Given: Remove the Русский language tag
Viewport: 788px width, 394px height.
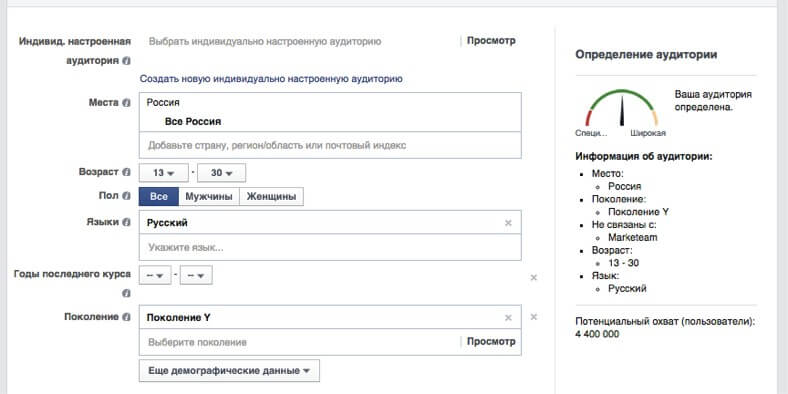Looking at the screenshot, I should point(508,223).
